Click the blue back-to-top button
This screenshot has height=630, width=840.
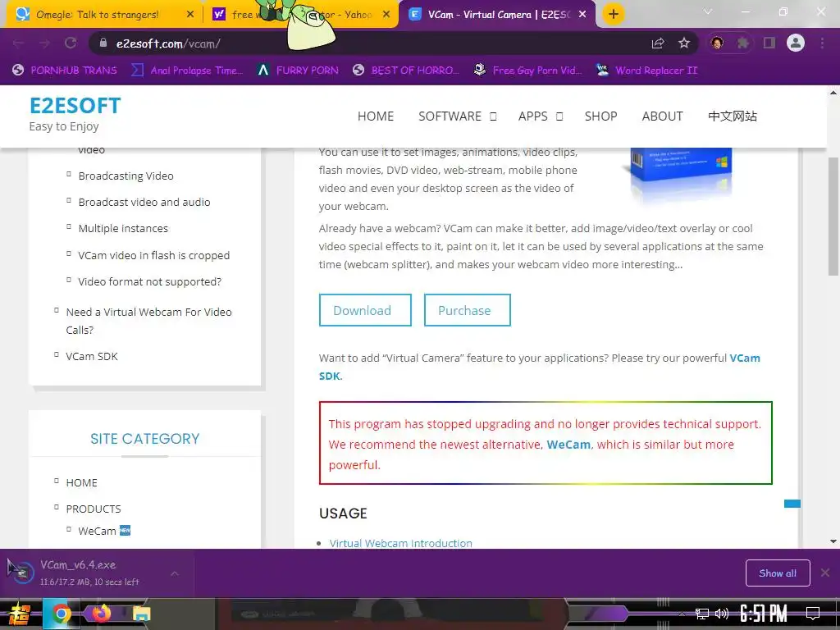point(792,504)
